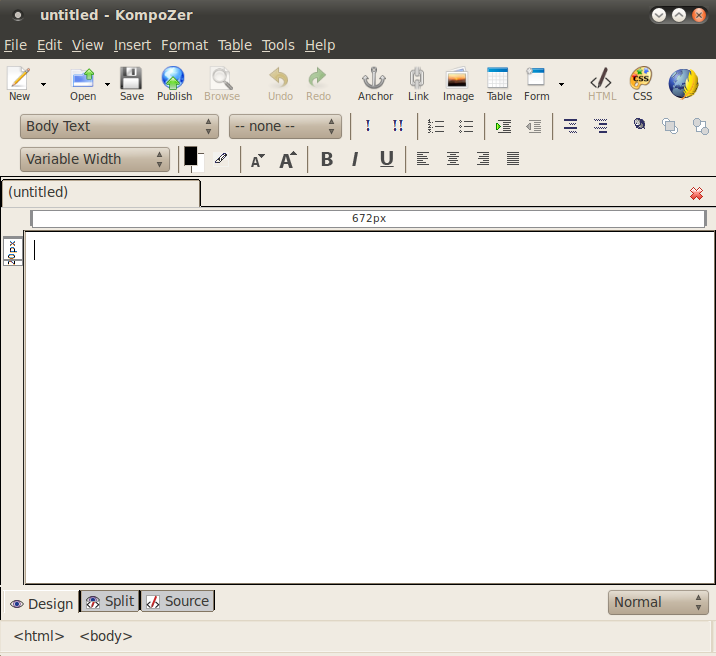This screenshot has width=716, height=656.
Task: Click the KompoZer globe logo icon
Action: pos(683,84)
